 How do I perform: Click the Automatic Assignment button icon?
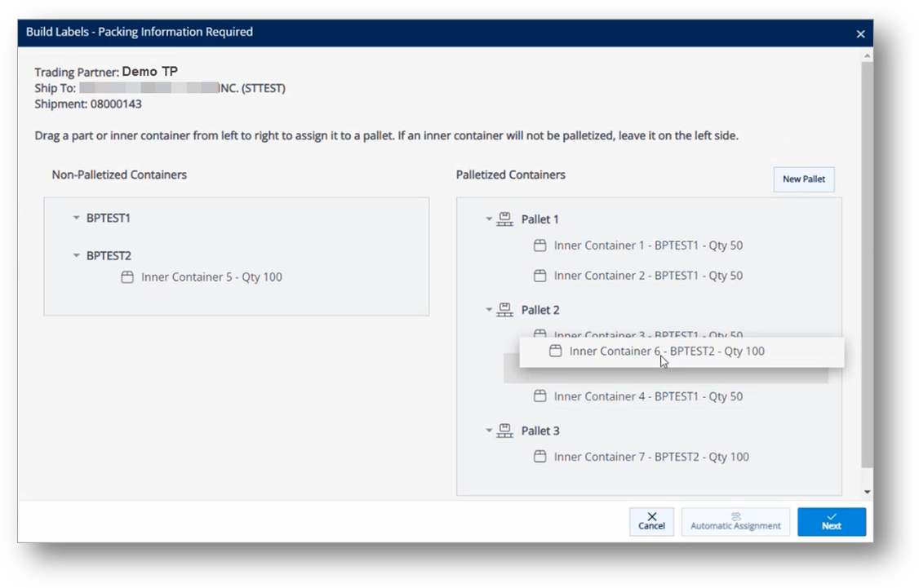735,516
